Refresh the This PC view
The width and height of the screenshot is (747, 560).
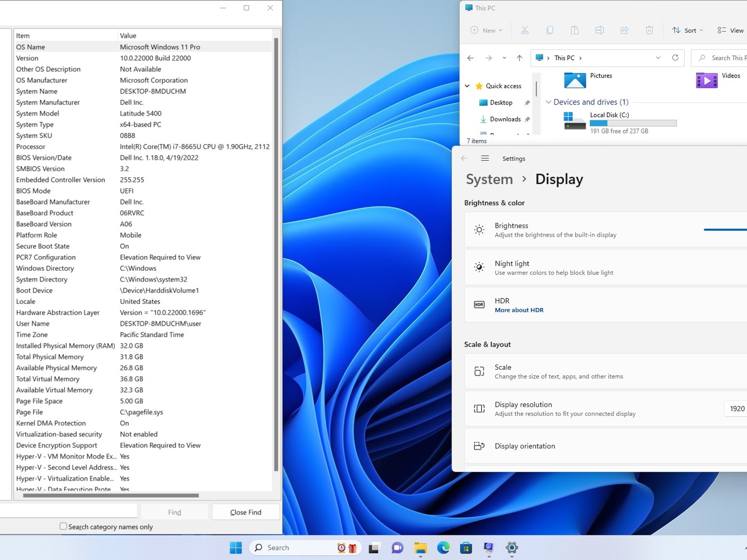[676, 58]
